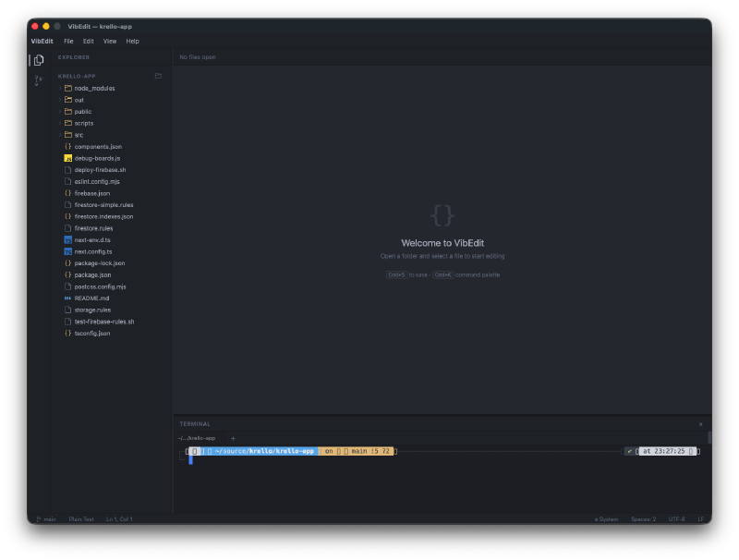Click the src folder icon
The image size is (739, 560).
pyautogui.click(x=68, y=135)
